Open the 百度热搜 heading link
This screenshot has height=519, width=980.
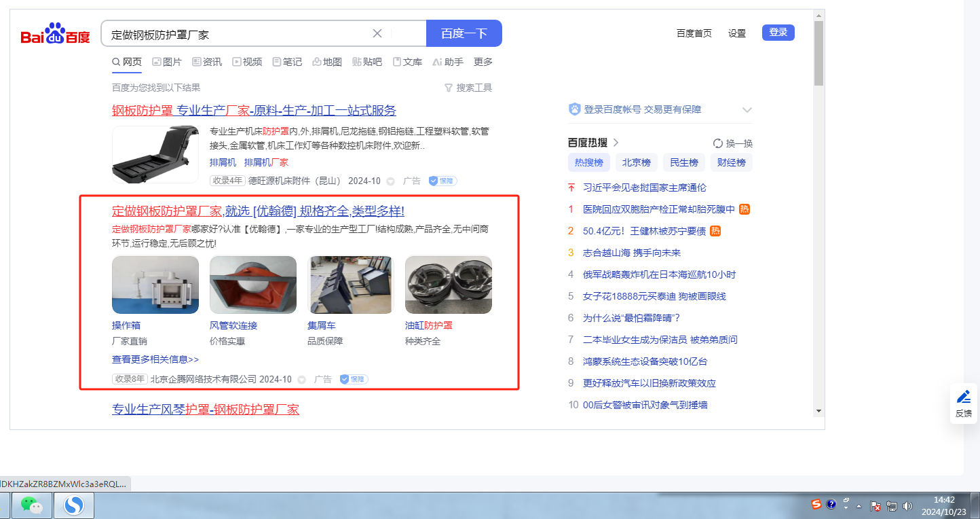coord(593,143)
